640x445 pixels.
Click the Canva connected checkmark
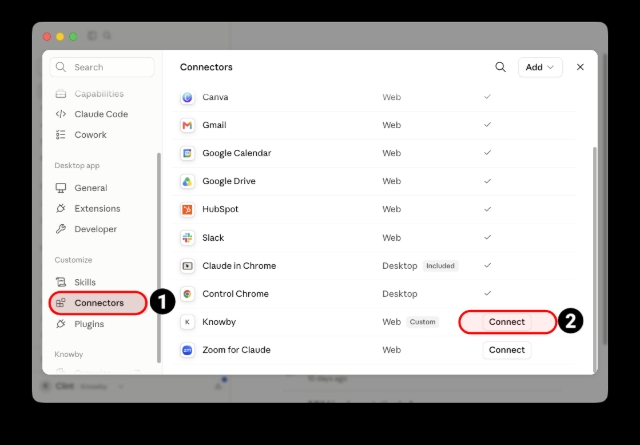(x=487, y=97)
